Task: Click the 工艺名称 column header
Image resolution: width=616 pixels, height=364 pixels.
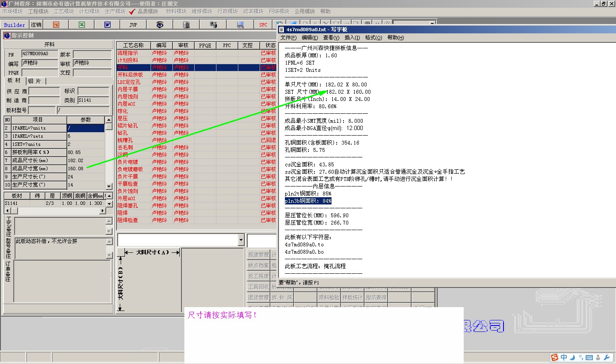Action: pyautogui.click(x=133, y=45)
